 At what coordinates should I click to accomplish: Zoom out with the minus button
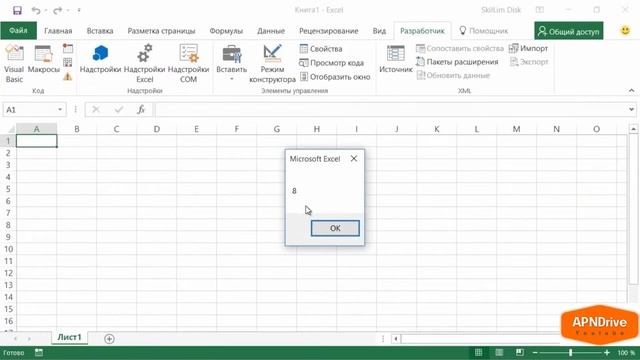[x=535, y=353]
